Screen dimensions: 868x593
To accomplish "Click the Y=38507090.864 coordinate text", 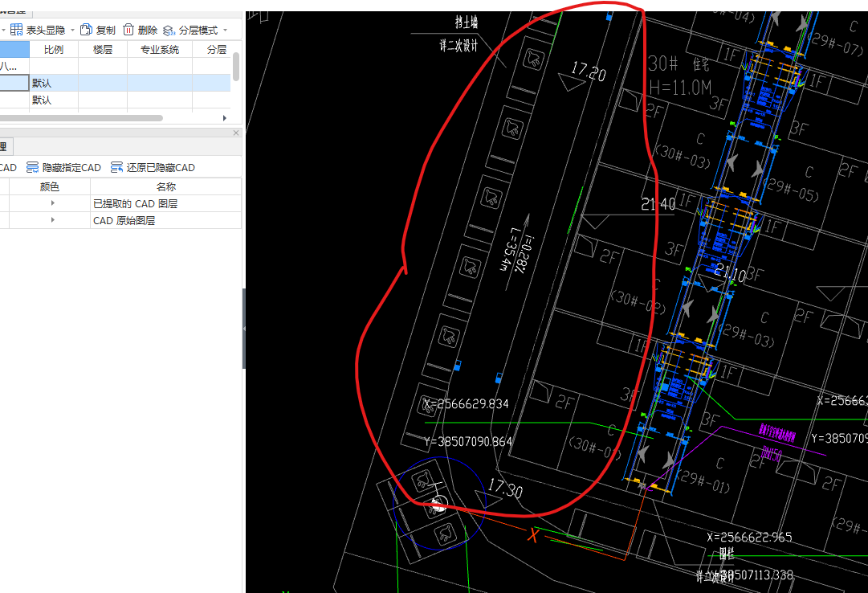I will 468,442.
